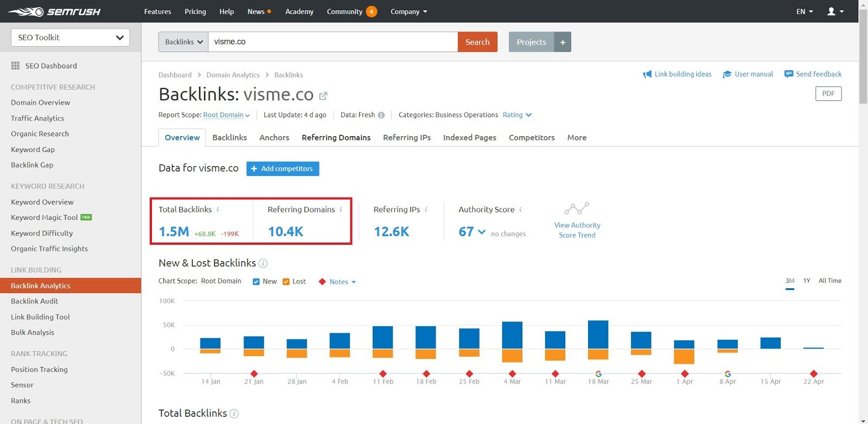The width and height of the screenshot is (868, 424).
Task: Click the Referring IPs info icon
Action: click(x=426, y=210)
